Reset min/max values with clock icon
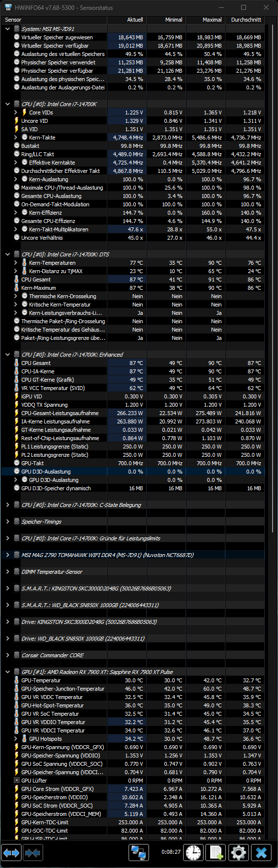 194,853
